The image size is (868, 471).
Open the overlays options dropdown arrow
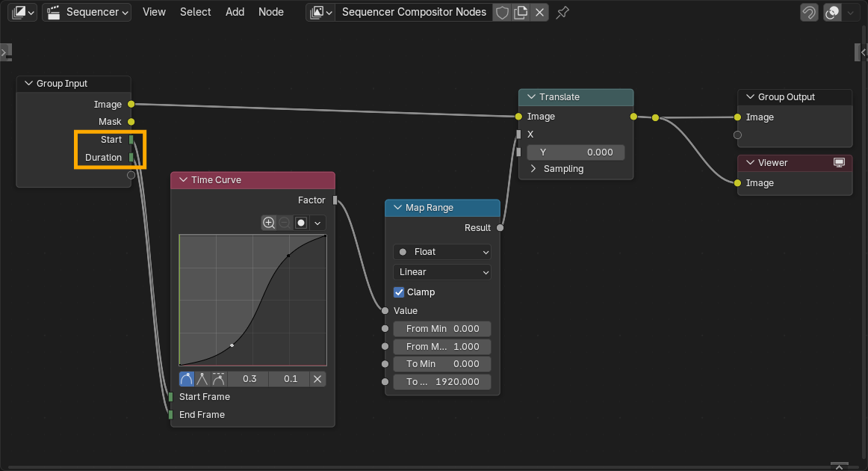[x=850, y=12]
